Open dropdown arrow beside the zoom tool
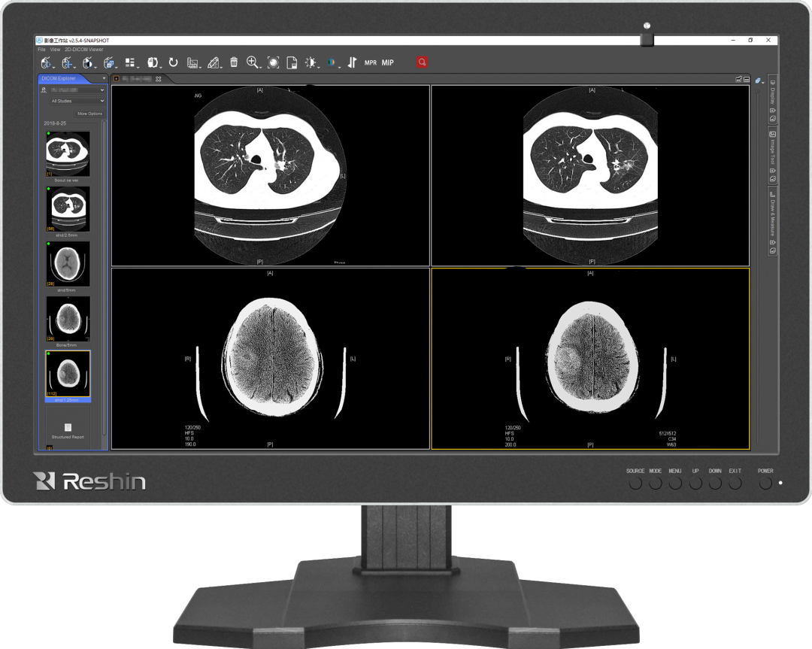Viewport: 812px width, 649px height. [x=259, y=67]
